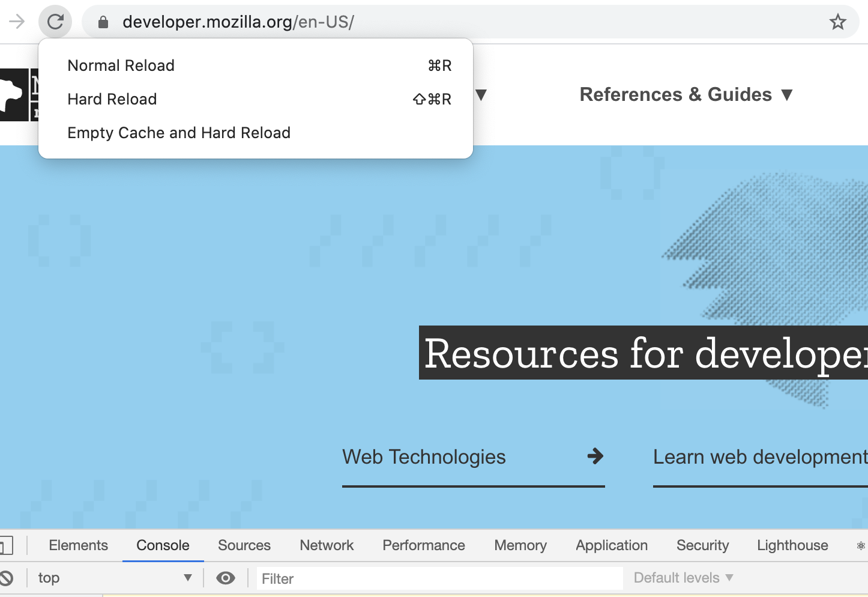Open the Learn web development link
Screen dimensions: 868x597
760,457
